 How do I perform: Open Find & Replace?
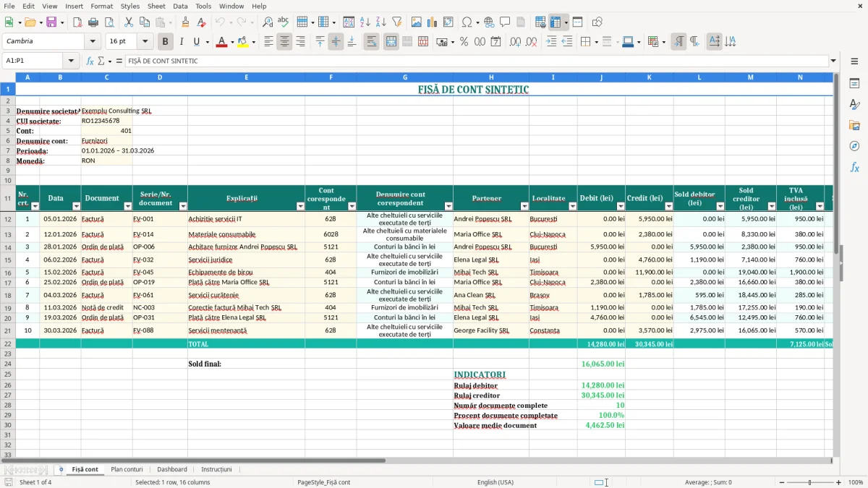click(268, 22)
